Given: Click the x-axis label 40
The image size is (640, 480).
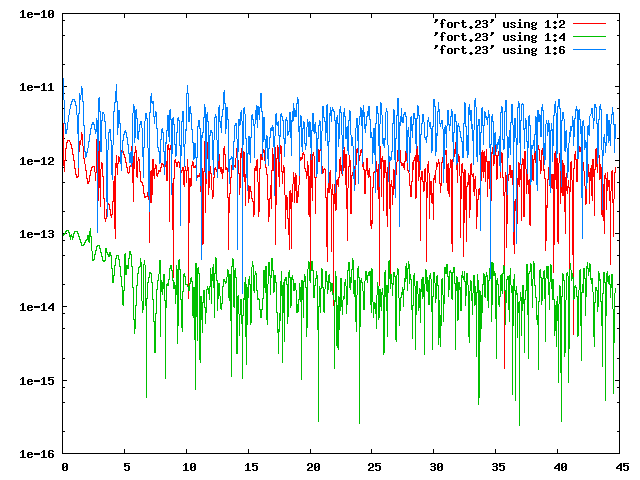Looking at the screenshot, I should [x=560, y=467].
